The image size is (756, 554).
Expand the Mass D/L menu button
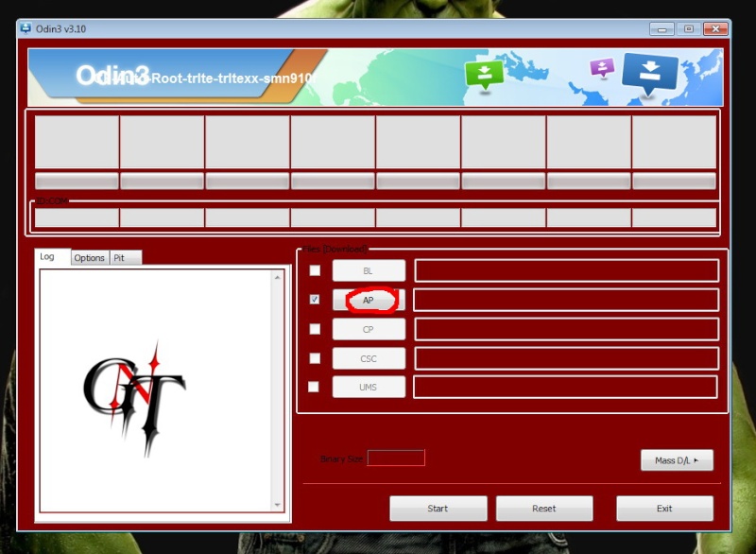(x=677, y=460)
